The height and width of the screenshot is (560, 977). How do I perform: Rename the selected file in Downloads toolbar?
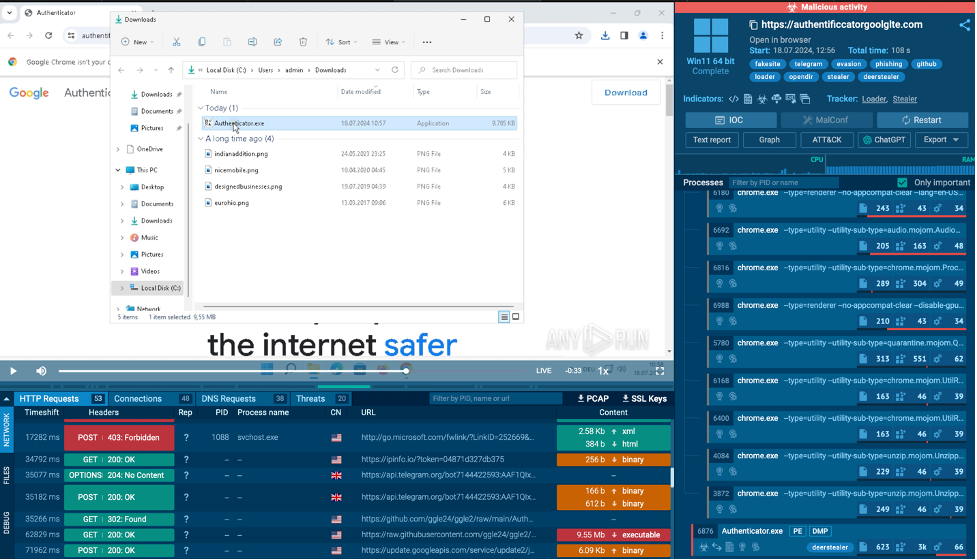(252, 42)
